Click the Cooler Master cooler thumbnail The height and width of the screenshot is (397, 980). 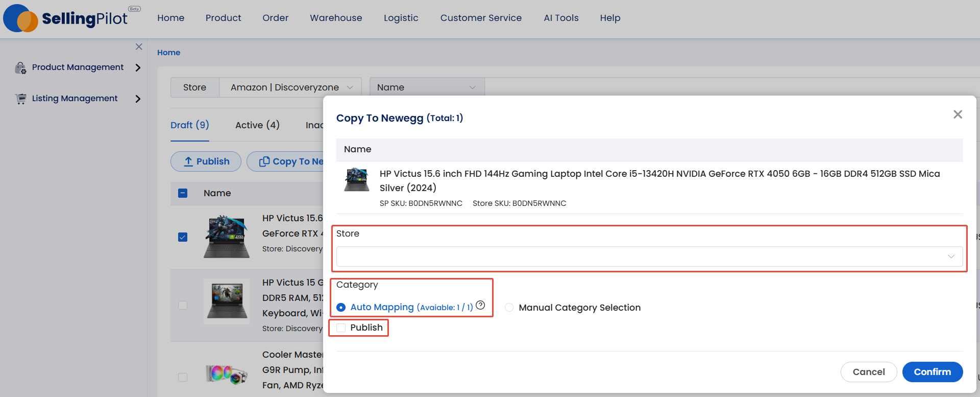pos(227,374)
